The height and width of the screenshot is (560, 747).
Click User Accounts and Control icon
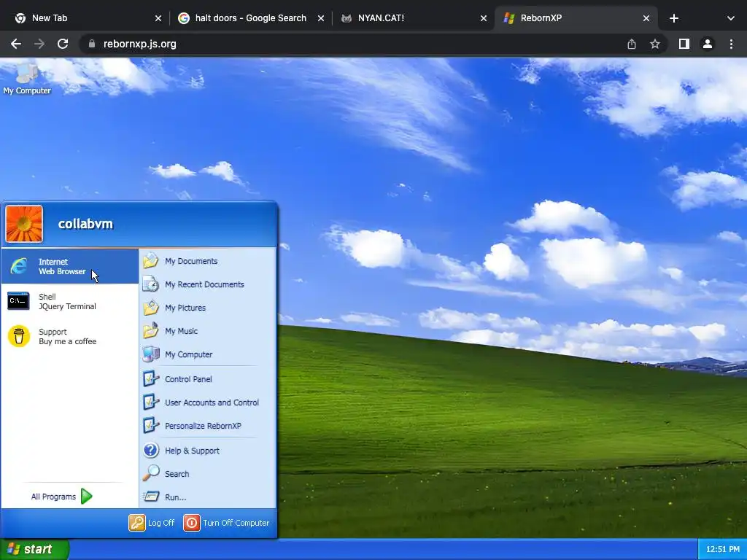[151, 402]
